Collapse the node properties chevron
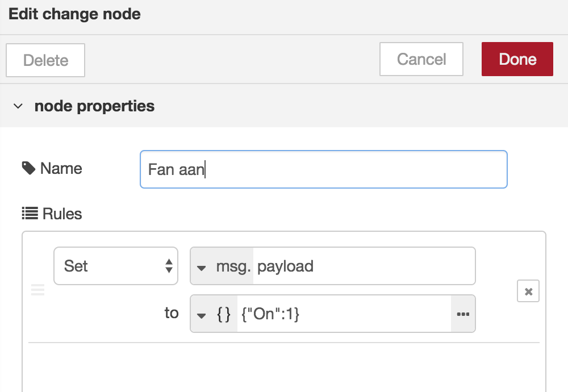The height and width of the screenshot is (392, 568). [19, 106]
